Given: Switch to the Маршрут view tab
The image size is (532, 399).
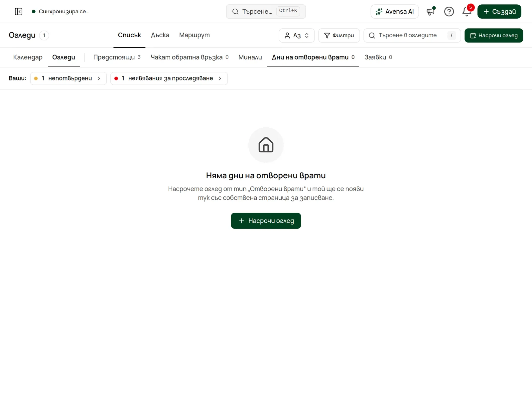Looking at the screenshot, I should [195, 35].
